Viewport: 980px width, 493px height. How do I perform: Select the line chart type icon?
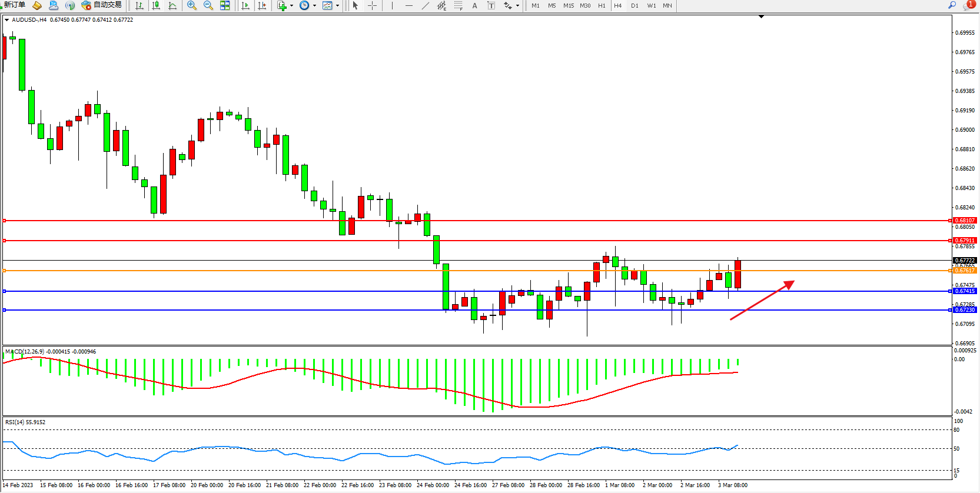pyautogui.click(x=172, y=5)
